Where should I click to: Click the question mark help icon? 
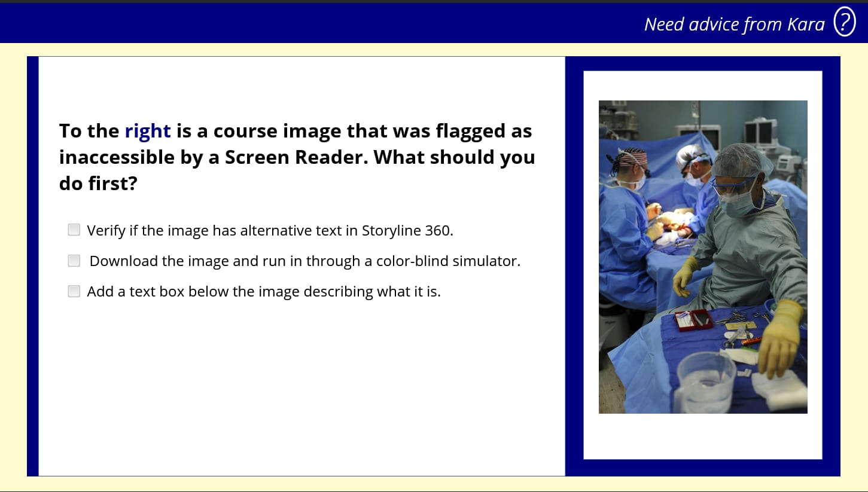(844, 23)
